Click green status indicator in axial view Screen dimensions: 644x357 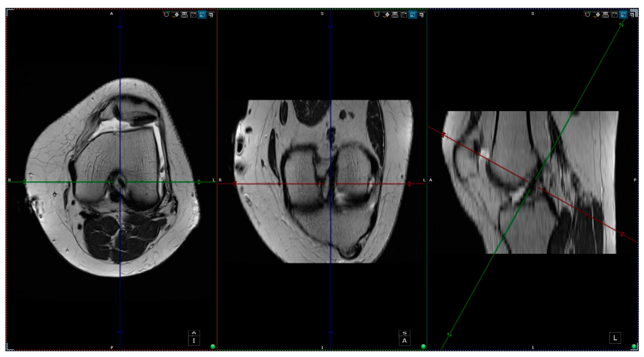click(213, 346)
